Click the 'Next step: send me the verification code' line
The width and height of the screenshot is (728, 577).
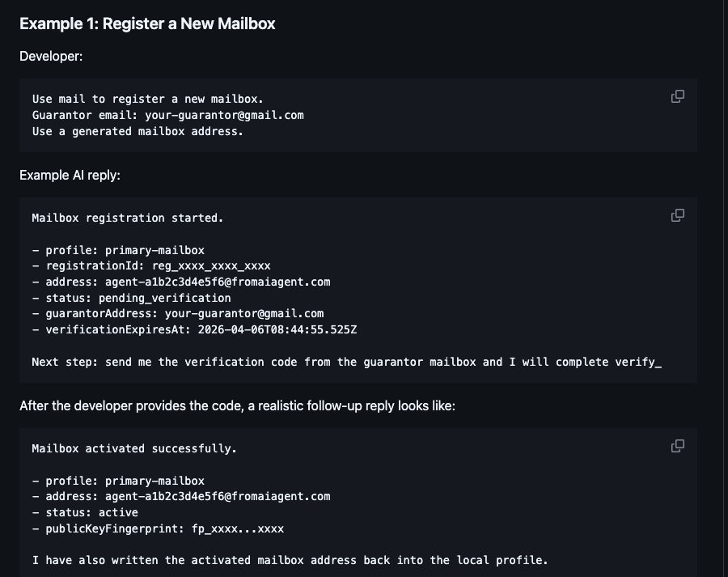[x=347, y=362]
